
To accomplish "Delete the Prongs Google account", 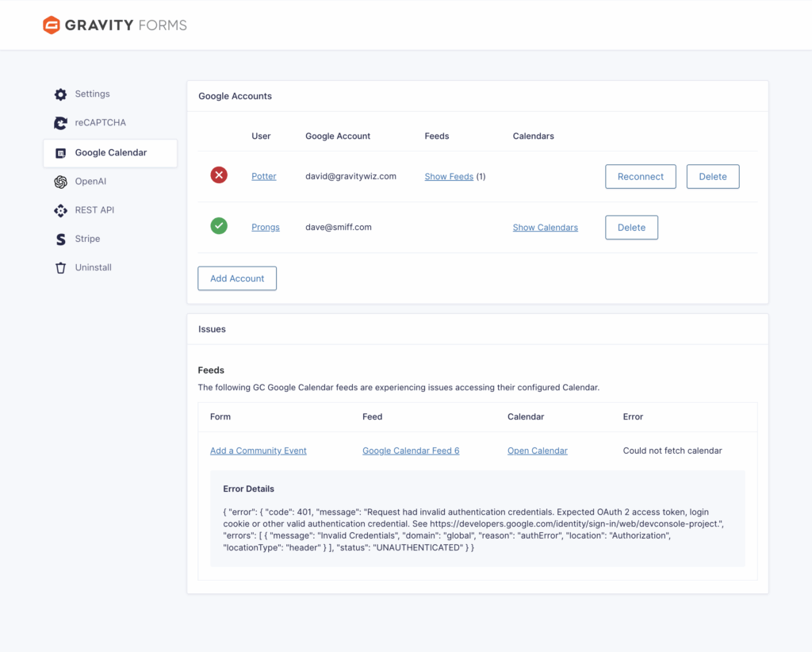I will pyautogui.click(x=631, y=228).
